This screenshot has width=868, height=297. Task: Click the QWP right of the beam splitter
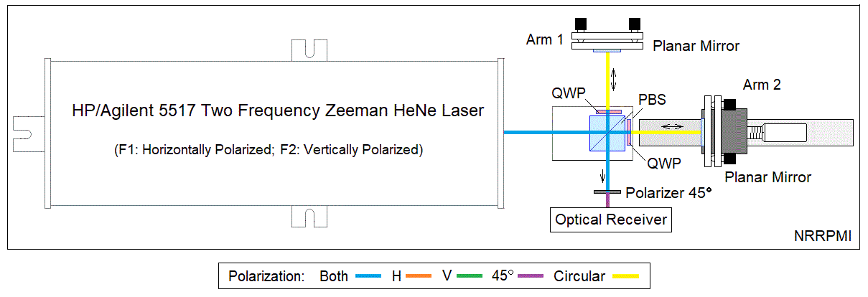[x=628, y=133]
